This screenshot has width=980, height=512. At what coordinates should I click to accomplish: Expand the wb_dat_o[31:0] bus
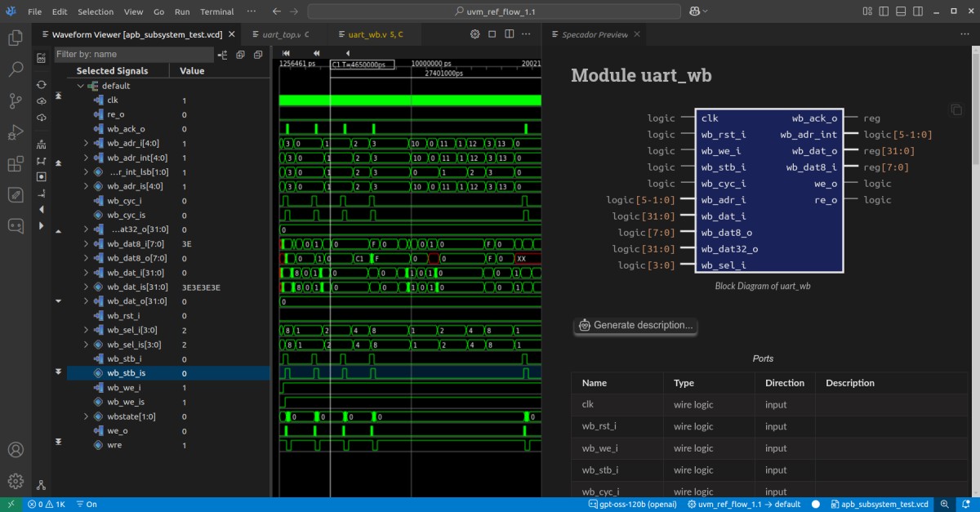click(86, 301)
